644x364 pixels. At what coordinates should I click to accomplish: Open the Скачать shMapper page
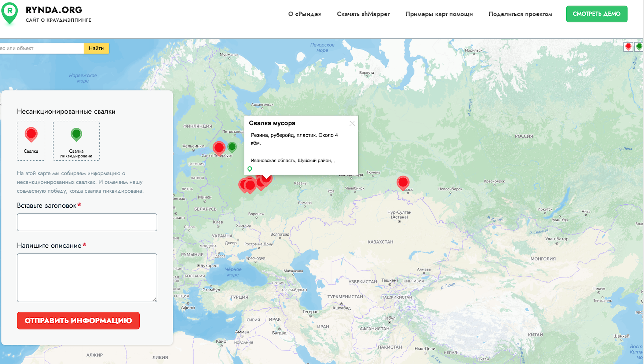tap(363, 14)
